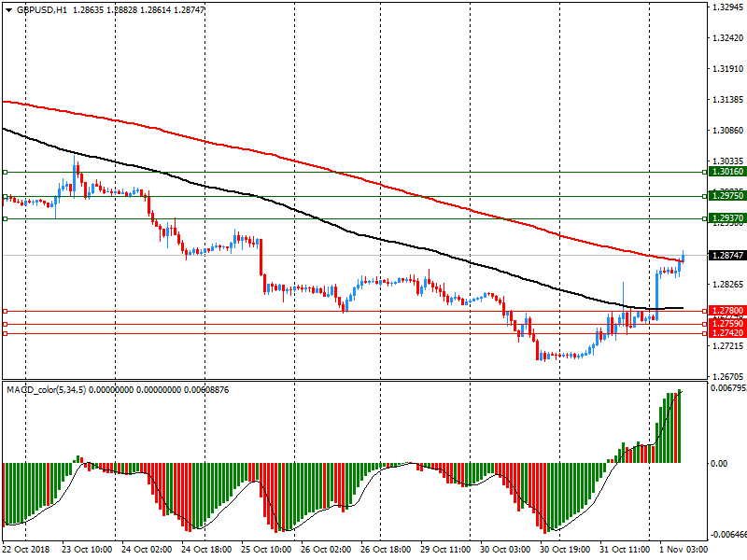Select the 1.30160 green resistance level label

(727, 172)
